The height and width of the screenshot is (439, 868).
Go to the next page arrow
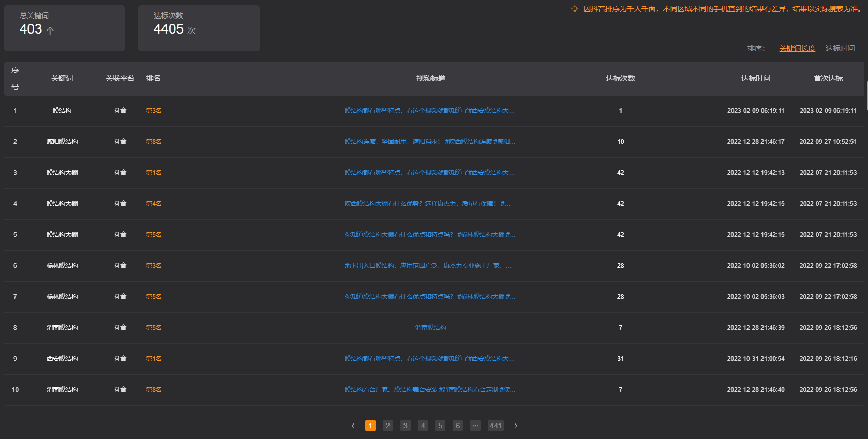pyautogui.click(x=516, y=426)
